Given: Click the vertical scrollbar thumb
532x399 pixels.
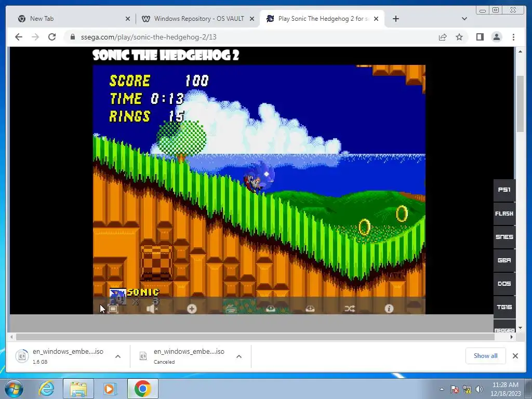Looking at the screenshot, I should (520, 104).
